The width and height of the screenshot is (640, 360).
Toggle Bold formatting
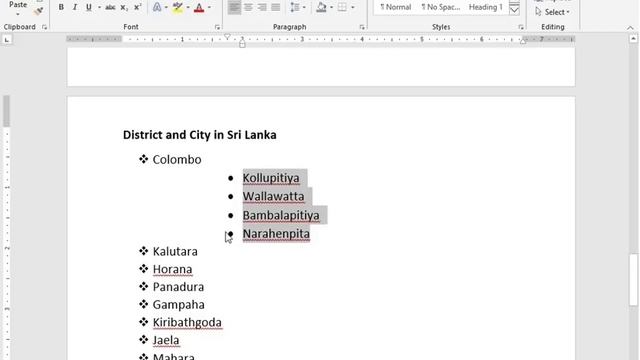61,7
